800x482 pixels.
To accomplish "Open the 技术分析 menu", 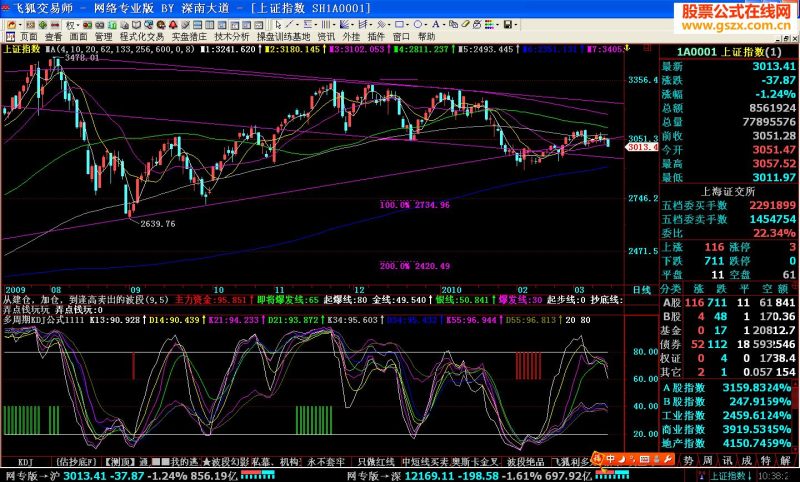I will (x=232, y=37).
